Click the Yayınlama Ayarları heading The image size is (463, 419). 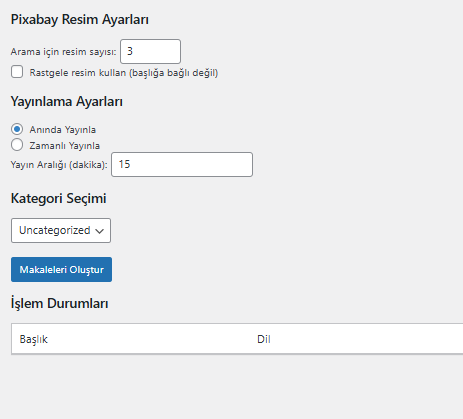pyautogui.click(x=67, y=101)
